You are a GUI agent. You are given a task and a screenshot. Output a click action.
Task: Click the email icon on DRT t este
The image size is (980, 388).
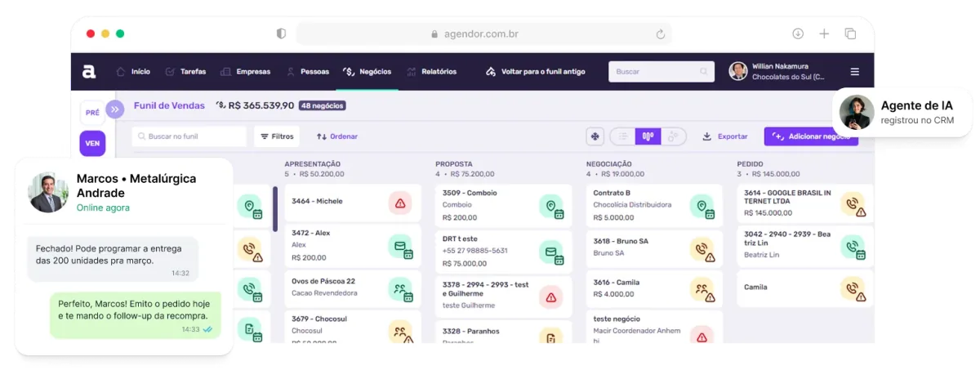point(552,252)
